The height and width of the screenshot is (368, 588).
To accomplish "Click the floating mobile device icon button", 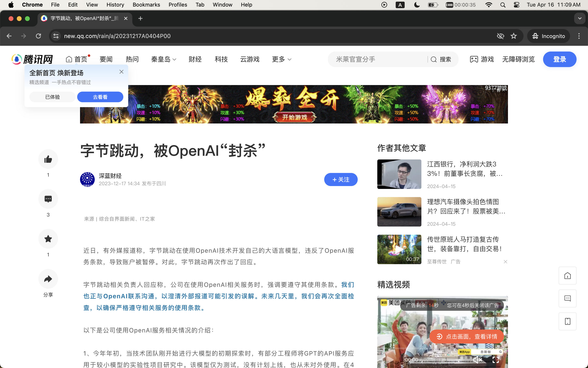I will 567,321.
